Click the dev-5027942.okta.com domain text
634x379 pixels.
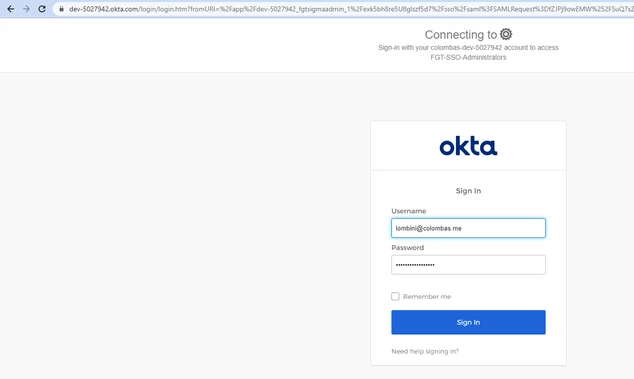(x=103, y=9)
